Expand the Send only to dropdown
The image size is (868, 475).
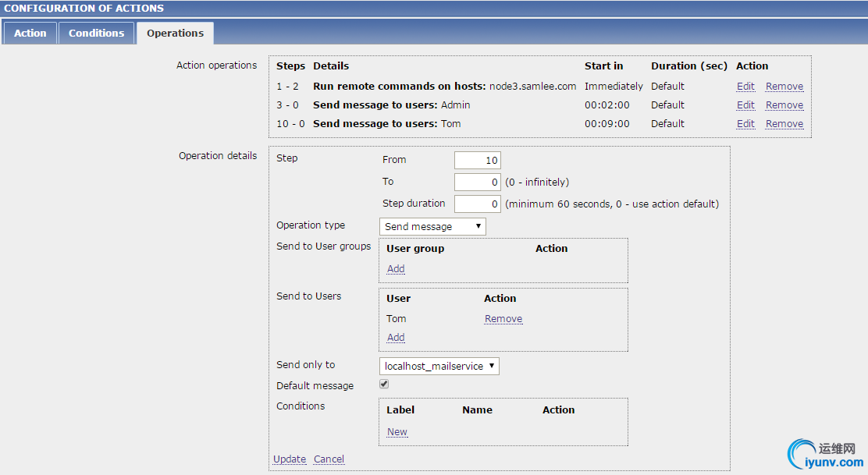(x=439, y=367)
